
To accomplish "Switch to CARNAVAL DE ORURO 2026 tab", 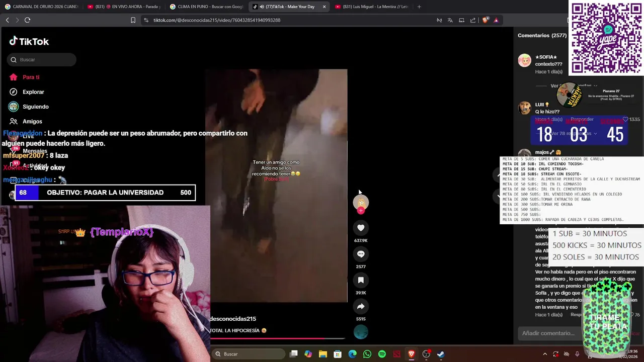I will click(41, 7).
